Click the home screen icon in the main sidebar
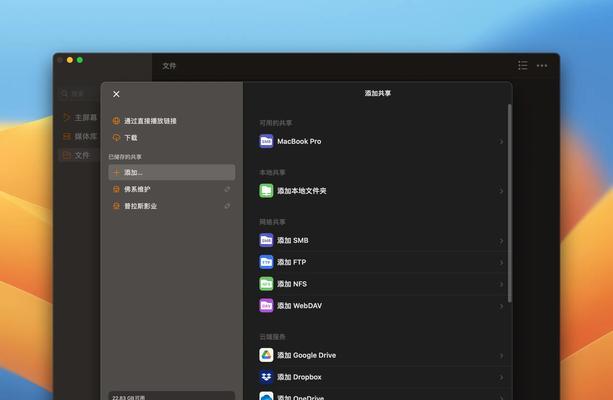Viewport: 613px width, 400px height. (x=67, y=117)
